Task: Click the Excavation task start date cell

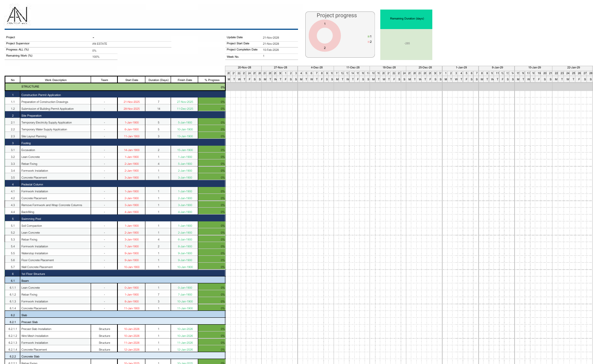Action: coord(132,150)
